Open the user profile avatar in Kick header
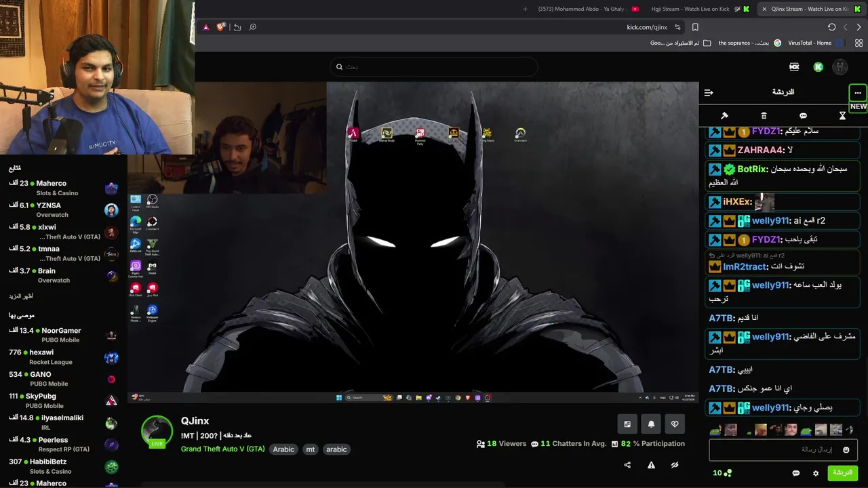Viewport: 868px width, 488px height. click(840, 66)
